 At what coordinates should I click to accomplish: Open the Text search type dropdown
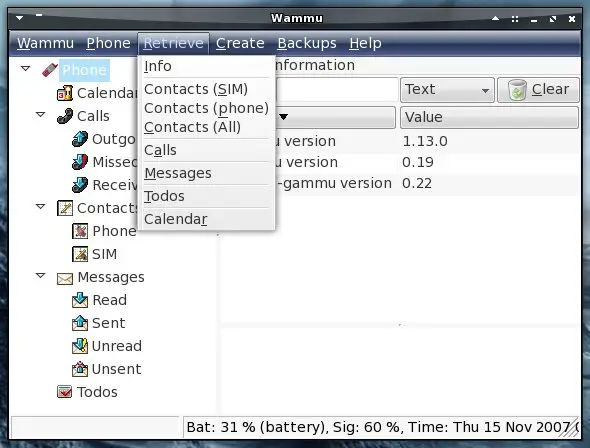click(x=447, y=90)
